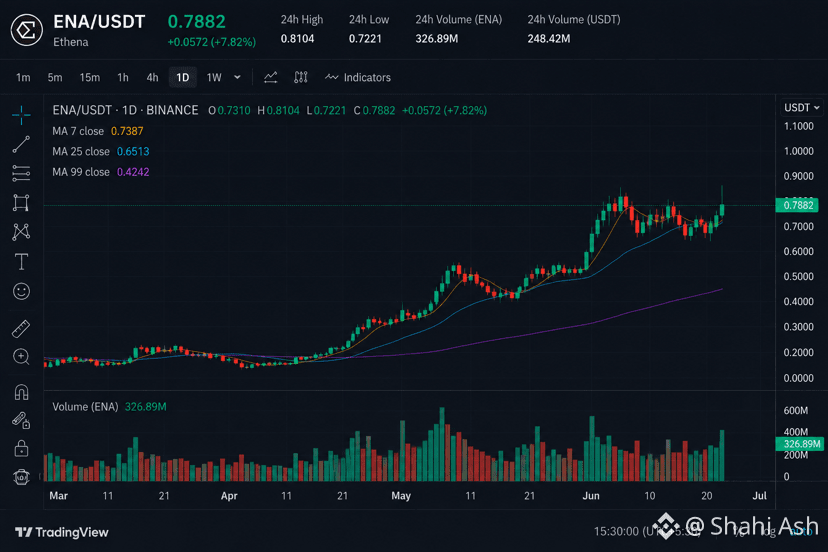
Task: Switch to the 4h timeframe
Action: tap(153, 78)
